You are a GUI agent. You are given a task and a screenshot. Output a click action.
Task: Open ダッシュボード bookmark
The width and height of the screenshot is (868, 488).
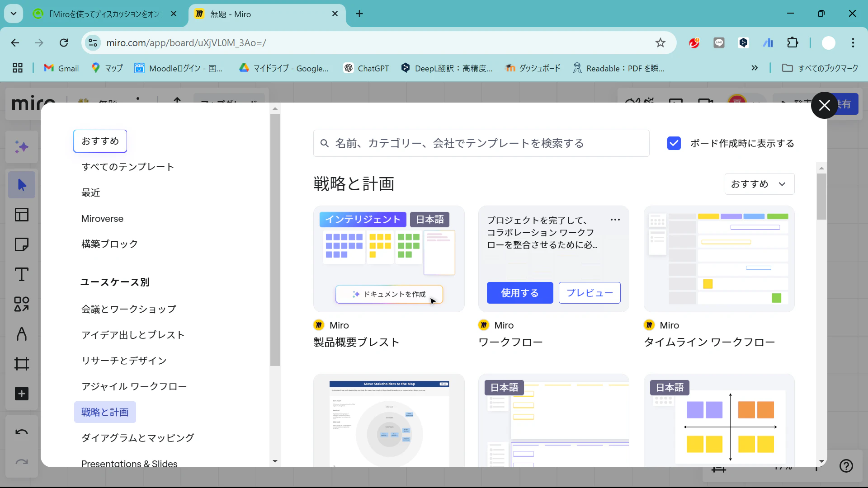533,68
